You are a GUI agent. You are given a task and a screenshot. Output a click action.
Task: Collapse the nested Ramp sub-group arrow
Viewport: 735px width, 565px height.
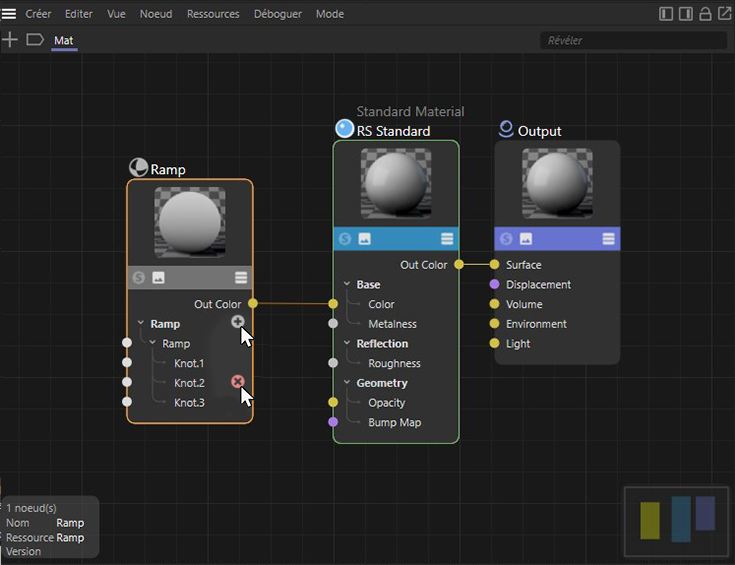pyautogui.click(x=153, y=344)
